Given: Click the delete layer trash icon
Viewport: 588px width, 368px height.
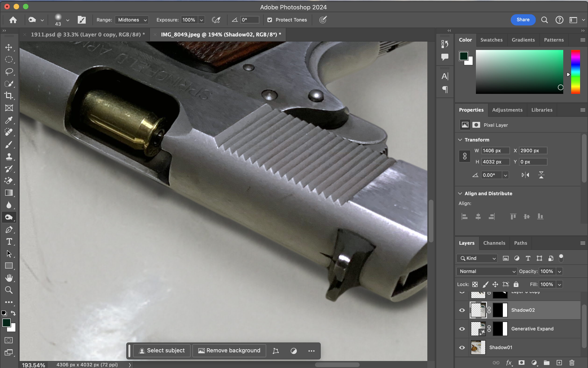Looking at the screenshot, I should (572, 363).
